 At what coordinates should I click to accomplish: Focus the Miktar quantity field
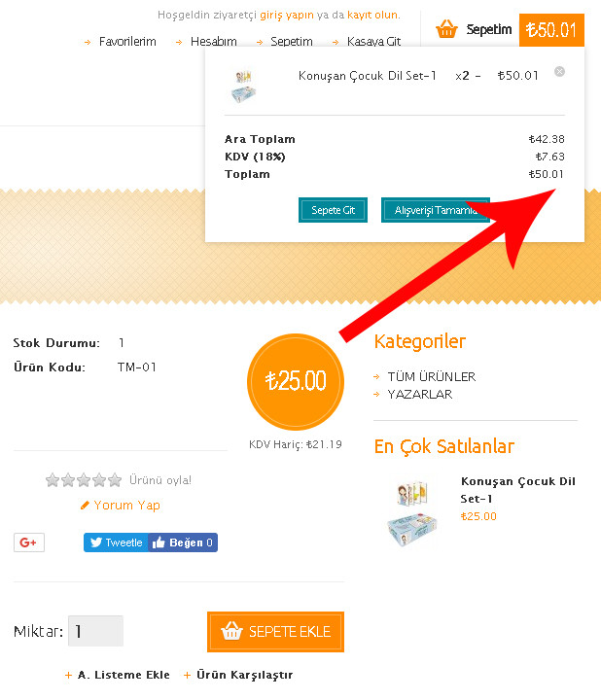click(x=95, y=631)
